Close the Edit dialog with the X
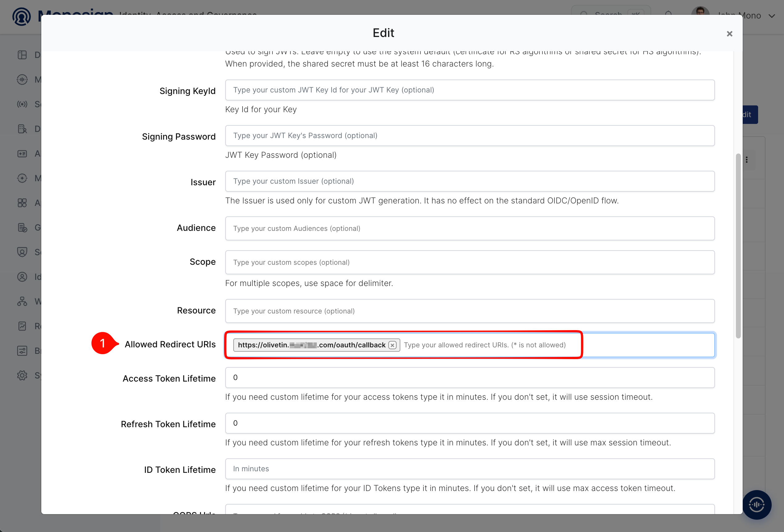This screenshot has height=532, width=784. coord(729,34)
